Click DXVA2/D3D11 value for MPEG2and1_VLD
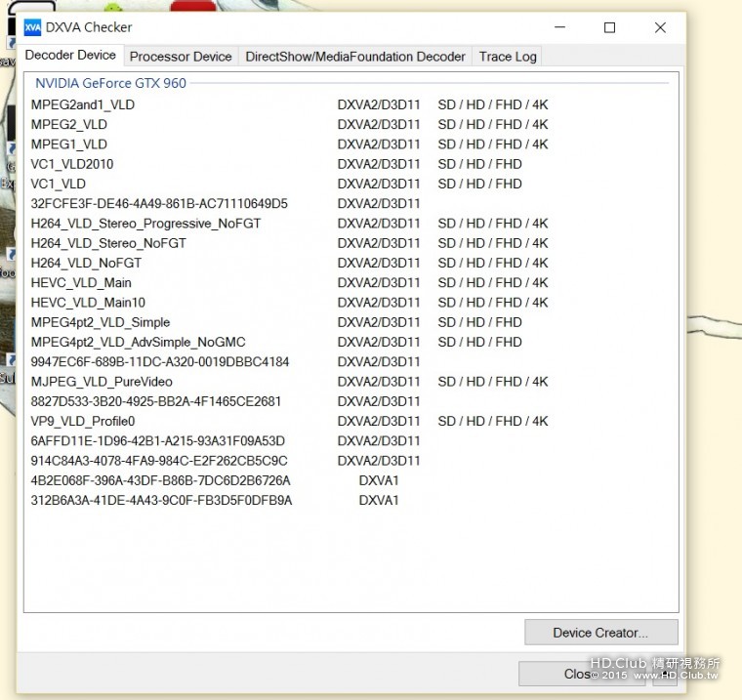 (x=379, y=104)
